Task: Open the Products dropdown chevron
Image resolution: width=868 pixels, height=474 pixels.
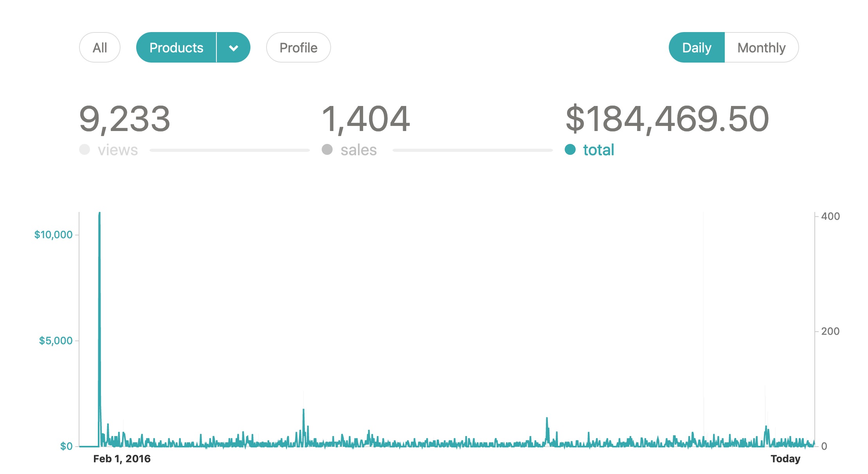Action: [234, 48]
